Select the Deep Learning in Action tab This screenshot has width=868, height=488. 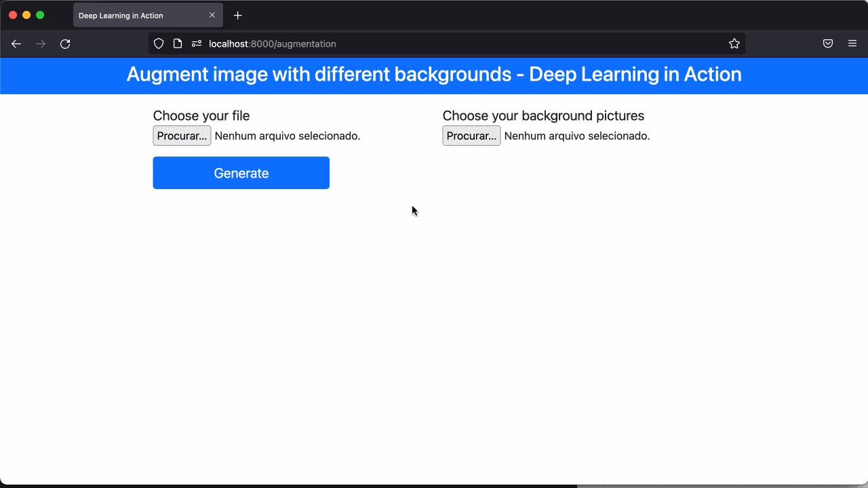(148, 15)
